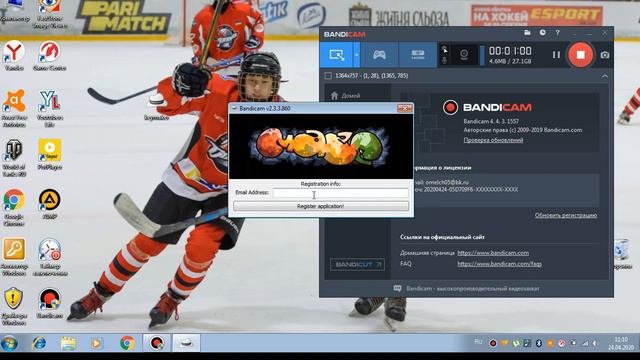Click the Email Address input field
The image size is (640, 360).
(x=340, y=193)
